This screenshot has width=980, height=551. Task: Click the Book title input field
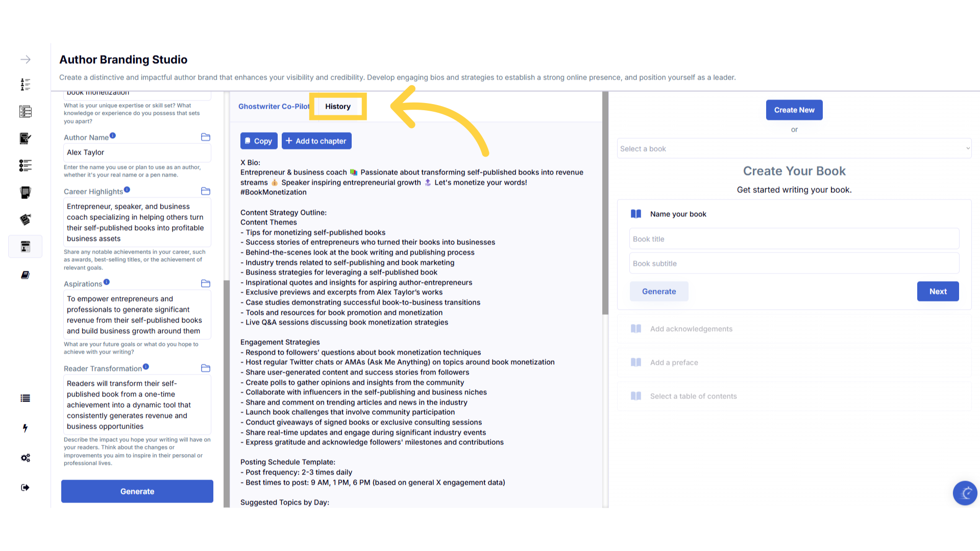tap(794, 239)
